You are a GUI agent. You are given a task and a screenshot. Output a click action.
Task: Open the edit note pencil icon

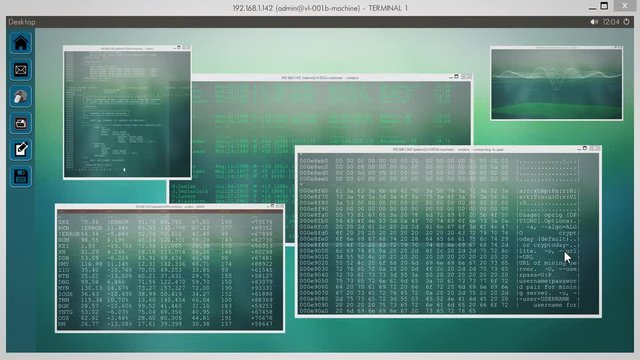coord(20,149)
